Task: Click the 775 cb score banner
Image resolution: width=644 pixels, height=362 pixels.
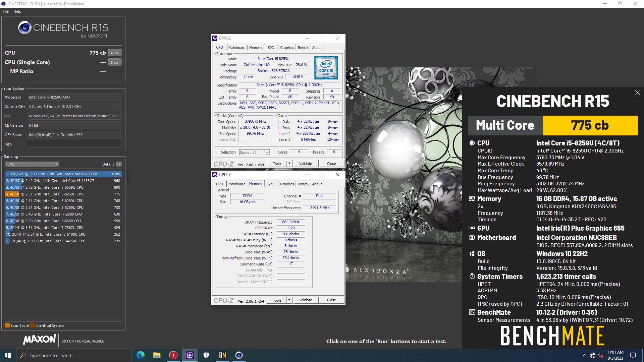Action: click(590, 125)
